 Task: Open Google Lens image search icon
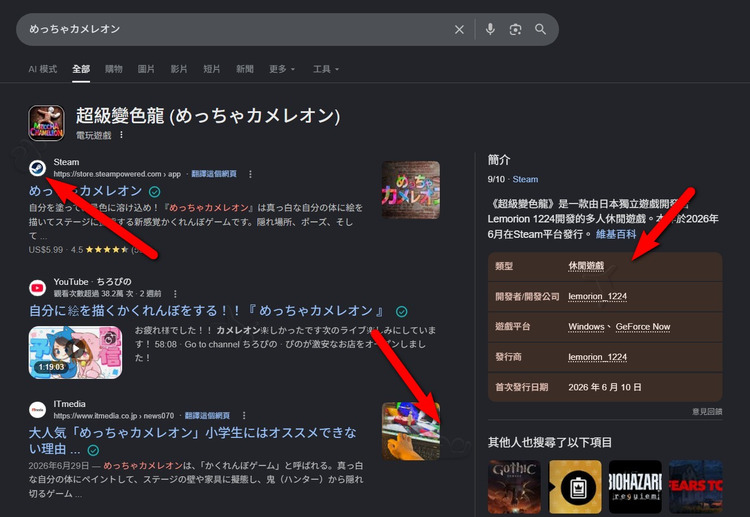[515, 30]
